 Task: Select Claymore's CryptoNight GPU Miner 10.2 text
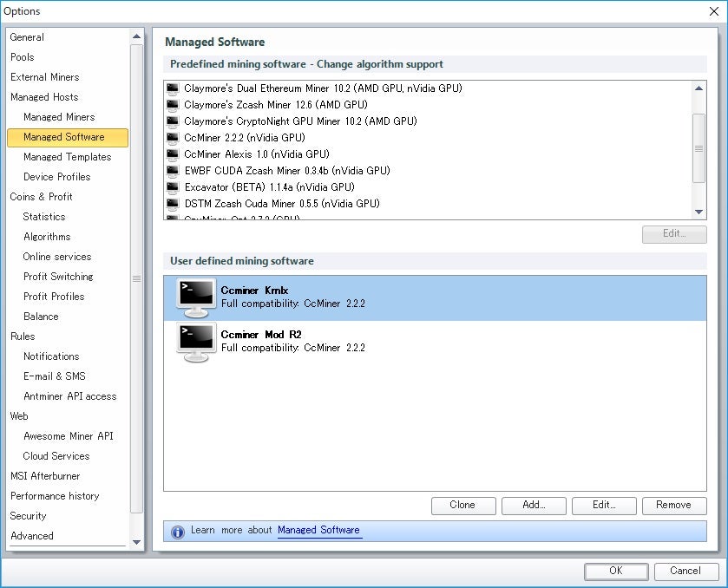(x=300, y=121)
